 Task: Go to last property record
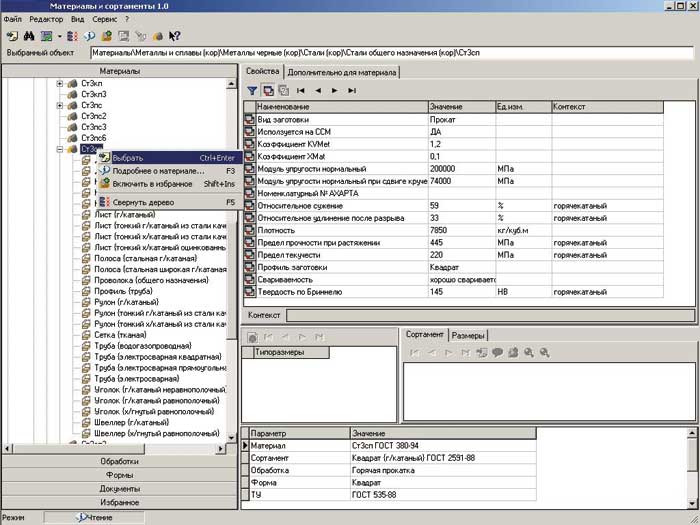tap(352, 91)
